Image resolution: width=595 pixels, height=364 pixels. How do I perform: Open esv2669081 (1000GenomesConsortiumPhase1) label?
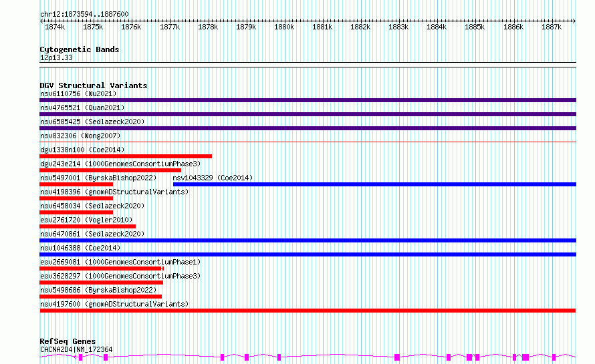[x=120, y=262]
